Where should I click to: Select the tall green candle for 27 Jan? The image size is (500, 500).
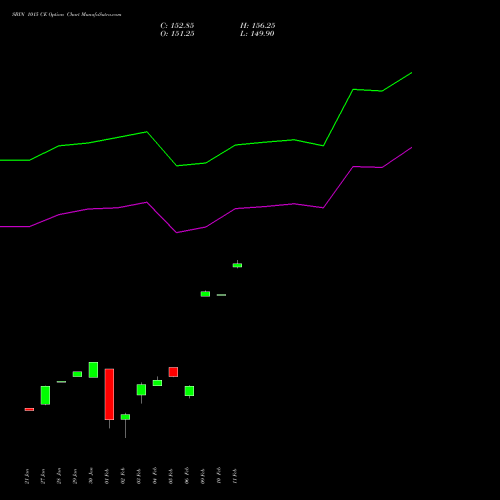pos(45,395)
